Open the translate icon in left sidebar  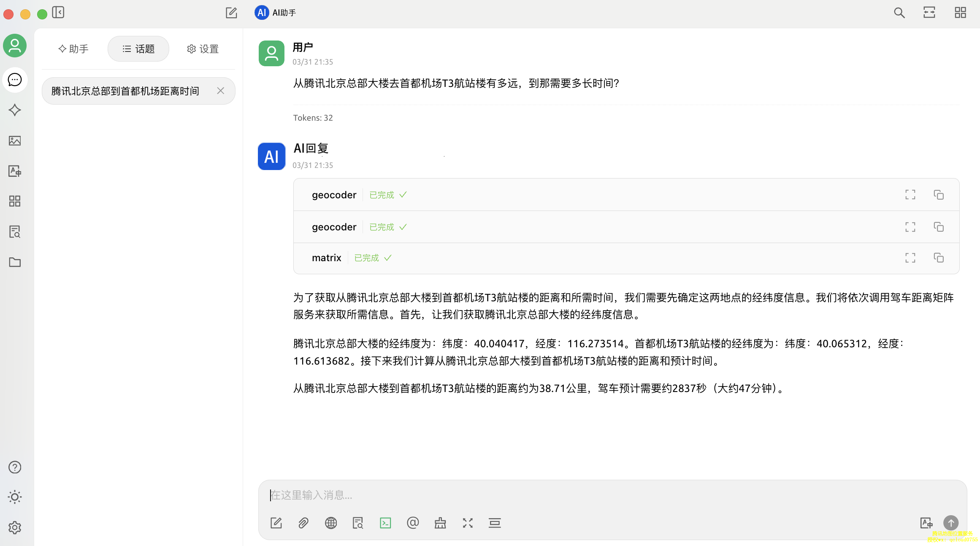tap(15, 171)
